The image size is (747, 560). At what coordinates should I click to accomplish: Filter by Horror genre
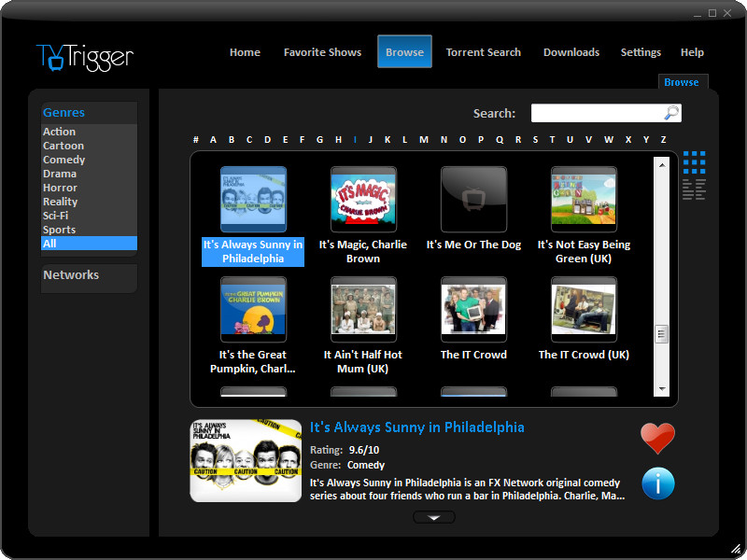point(89,188)
